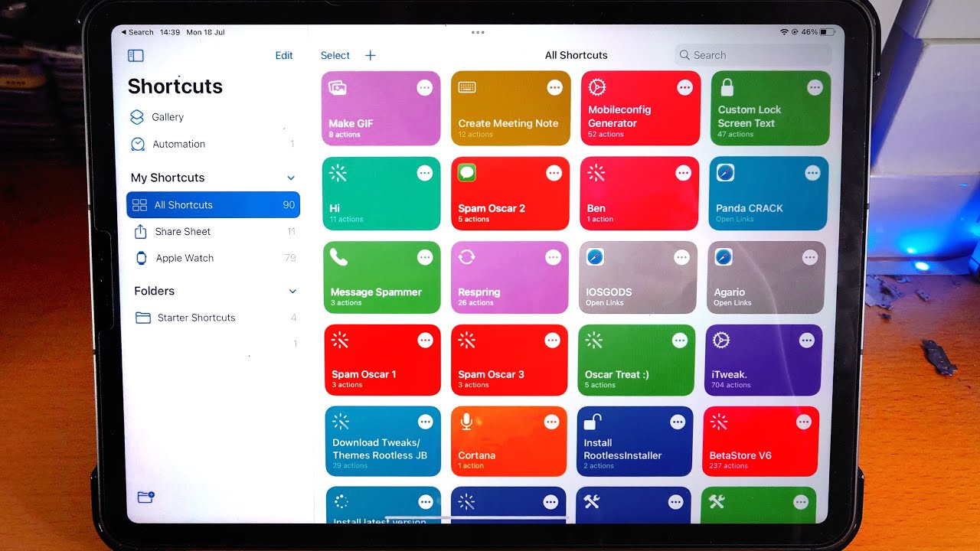
Task: Run Download Tweaks/Themes Rootless JB tile
Action: point(383,442)
